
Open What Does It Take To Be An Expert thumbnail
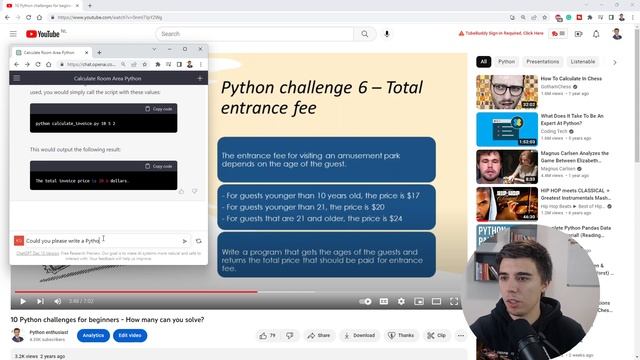click(x=507, y=129)
